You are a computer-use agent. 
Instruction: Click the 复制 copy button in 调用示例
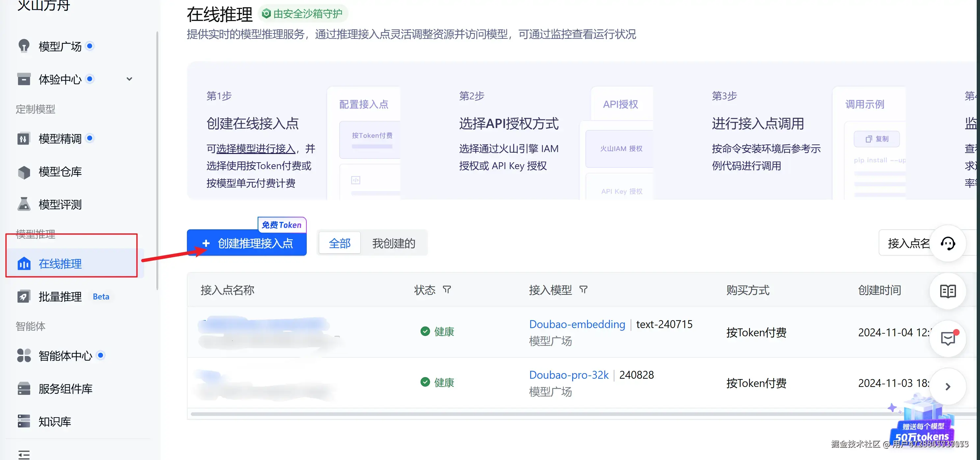pyautogui.click(x=877, y=139)
